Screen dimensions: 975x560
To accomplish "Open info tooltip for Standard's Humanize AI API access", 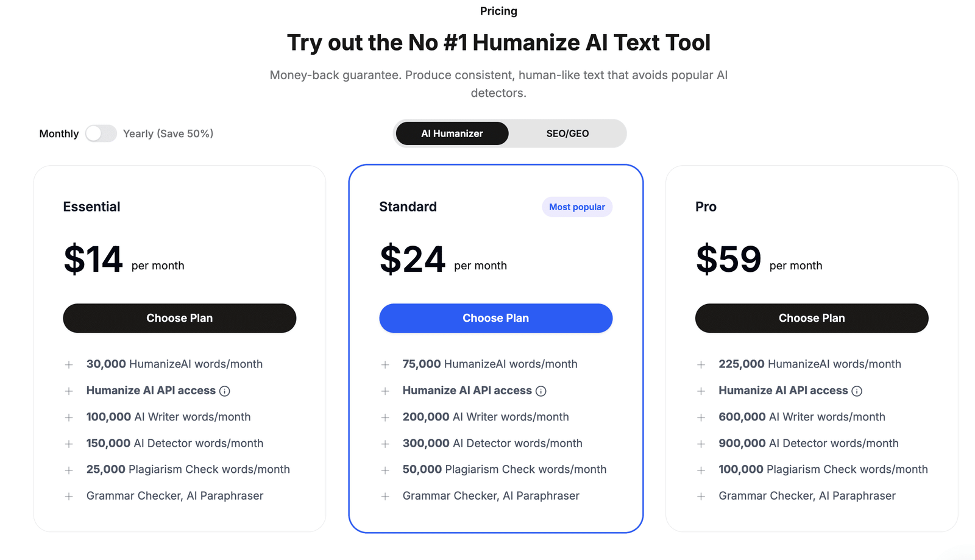I will click(x=542, y=391).
